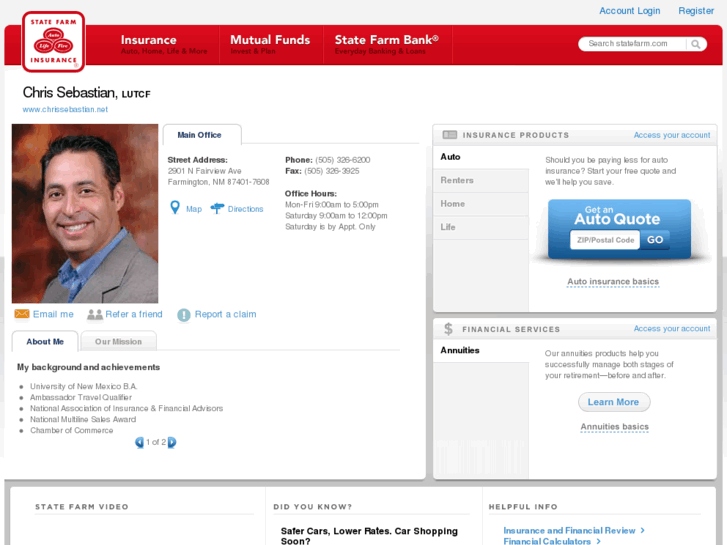Go to next background page arrow
Image resolution: width=727 pixels, height=545 pixels.
coord(172,442)
